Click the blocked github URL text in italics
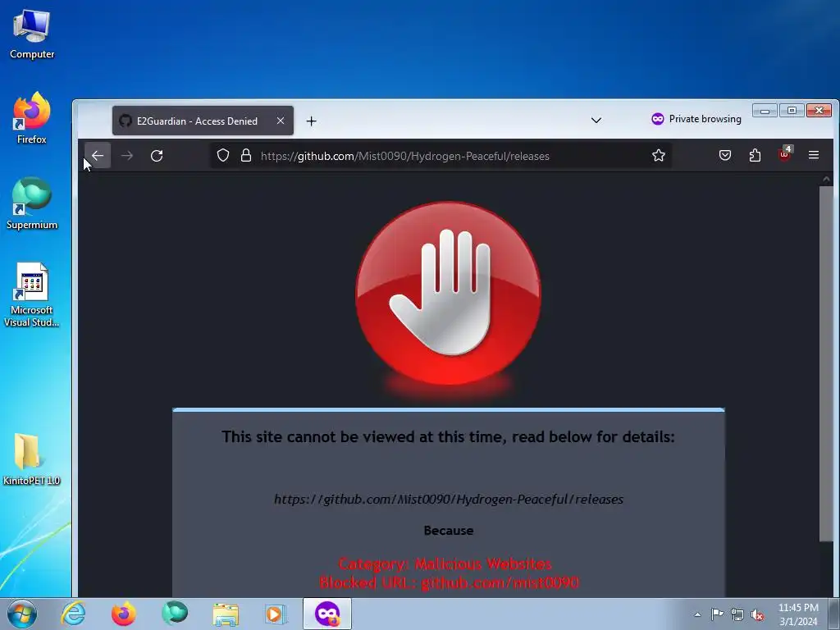The width and height of the screenshot is (840, 630). pos(449,500)
